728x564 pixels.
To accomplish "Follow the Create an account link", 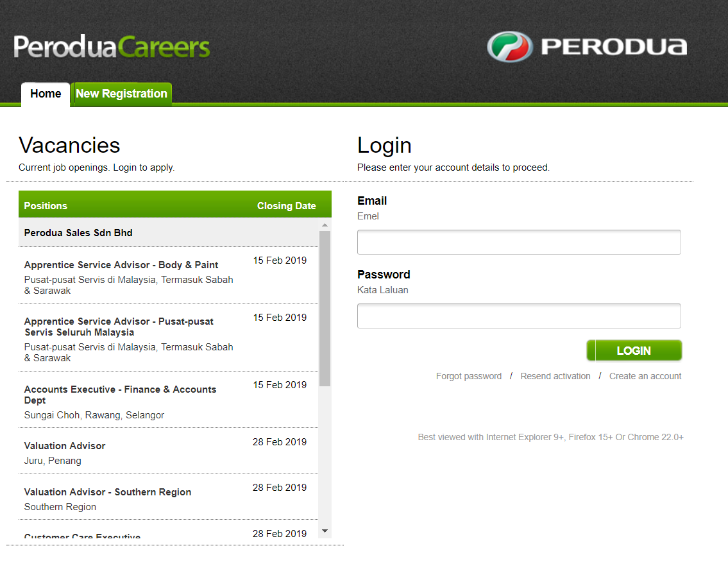I will pos(645,376).
